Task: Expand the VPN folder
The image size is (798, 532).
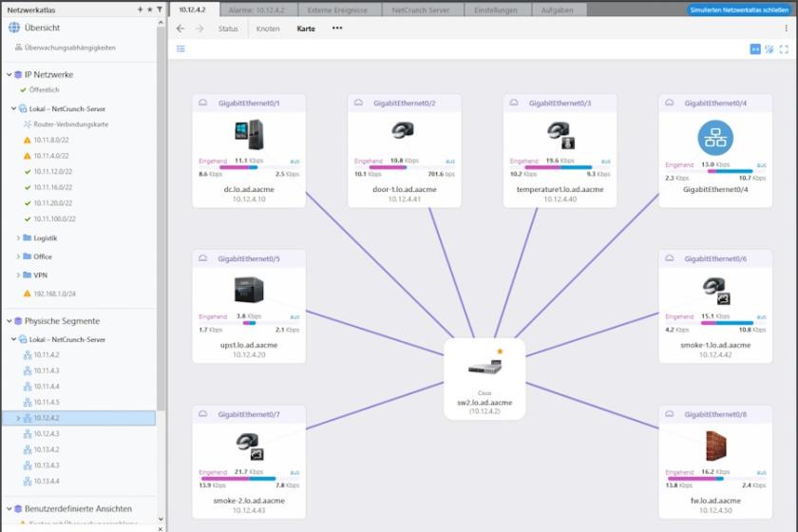Action: click(x=18, y=275)
